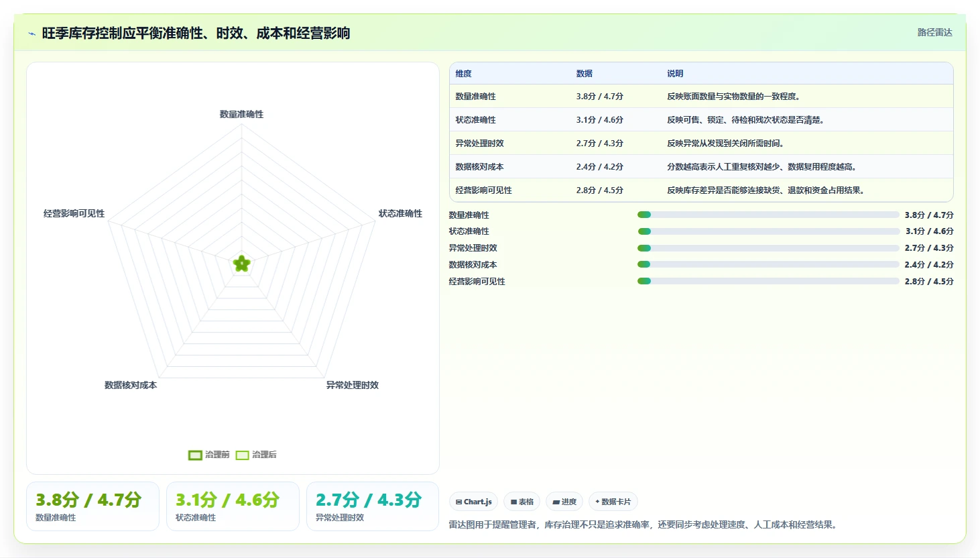
Task: Click the description 反映异常从发现到关闭所需时间
Action: click(x=725, y=144)
